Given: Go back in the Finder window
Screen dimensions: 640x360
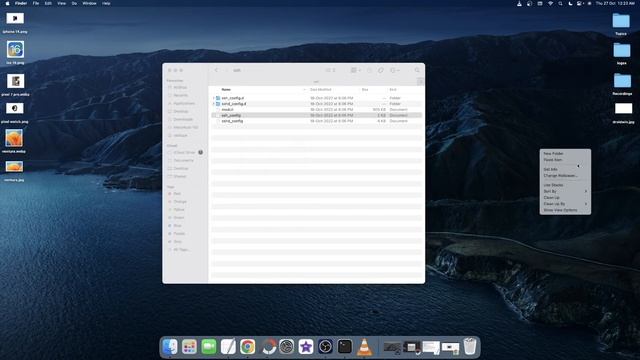Looking at the screenshot, I should click(x=216, y=70).
